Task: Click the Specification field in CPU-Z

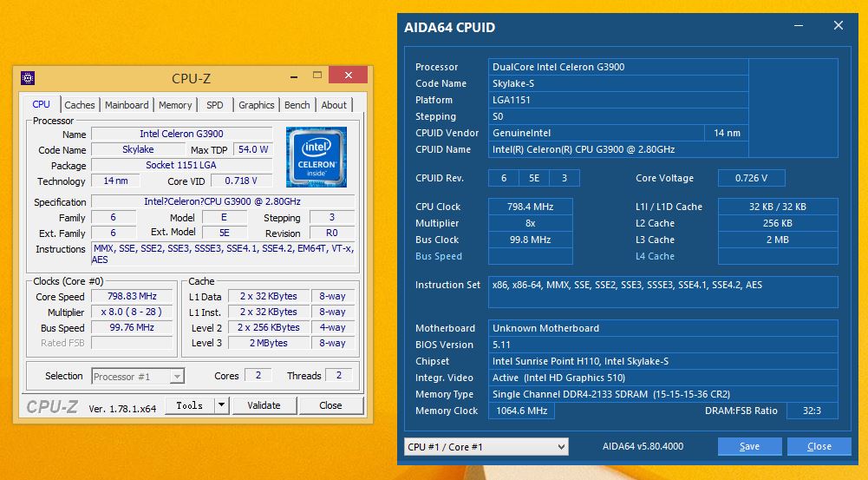Action: 223,201
